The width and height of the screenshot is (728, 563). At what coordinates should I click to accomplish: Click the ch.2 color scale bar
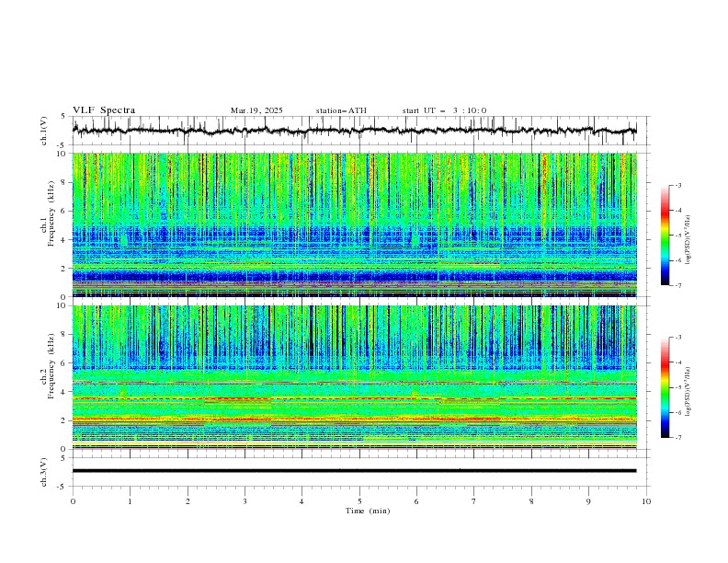[665, 387]
